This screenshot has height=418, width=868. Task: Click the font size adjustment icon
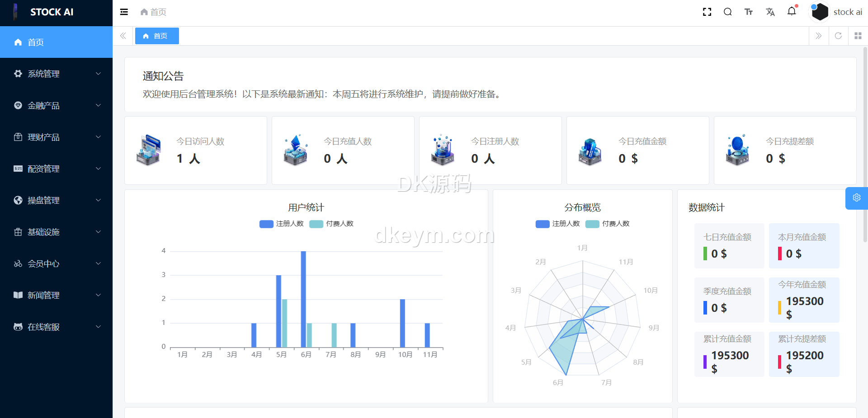tap(749, 12)
